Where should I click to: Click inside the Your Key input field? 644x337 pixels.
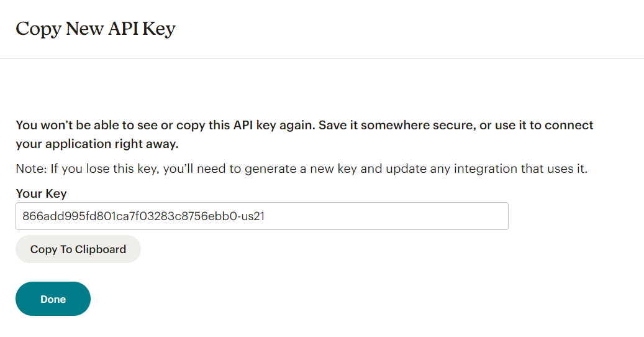(x=261, y=216)
